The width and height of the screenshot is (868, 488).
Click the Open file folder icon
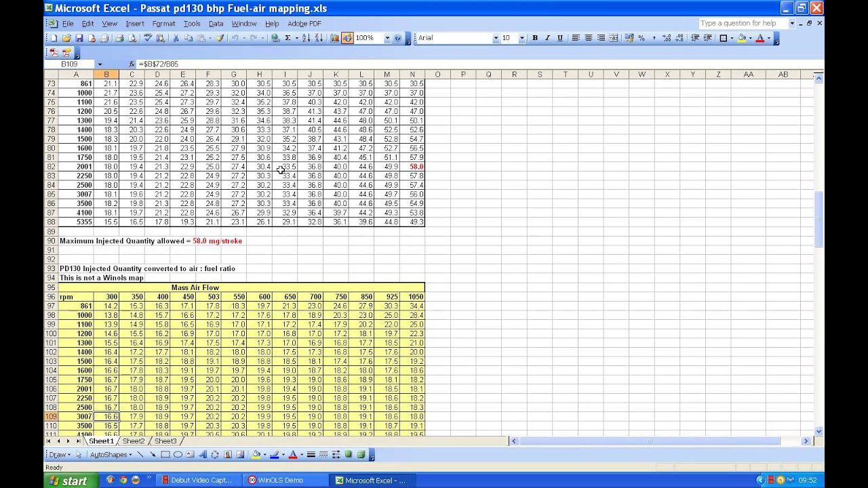(x=67, y=38)
